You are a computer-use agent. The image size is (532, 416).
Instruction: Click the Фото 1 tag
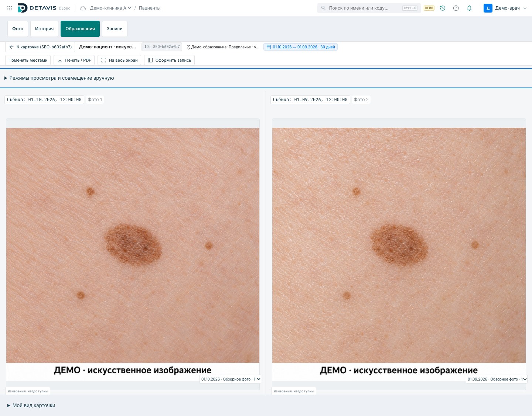[x=95, y=100]
